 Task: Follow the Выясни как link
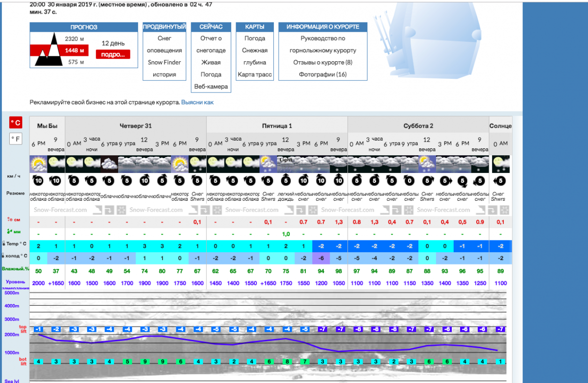pos(197,102)
